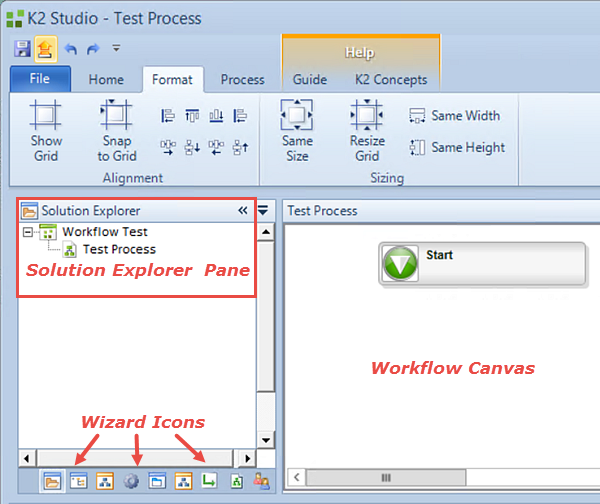The image size is (600, 504).
Task: Switch to the Home ribbon tab
Action: click(x=106, y=80)
